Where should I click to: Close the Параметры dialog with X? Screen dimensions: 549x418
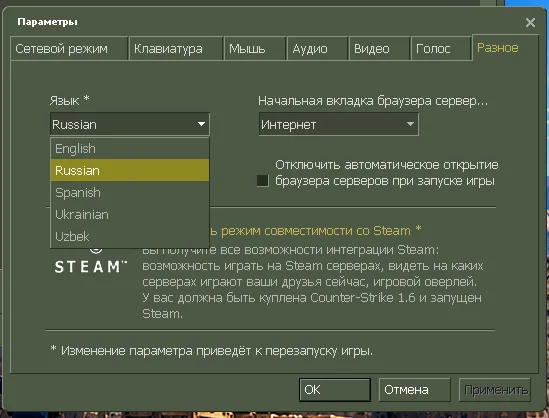click(x=530, y=22)
